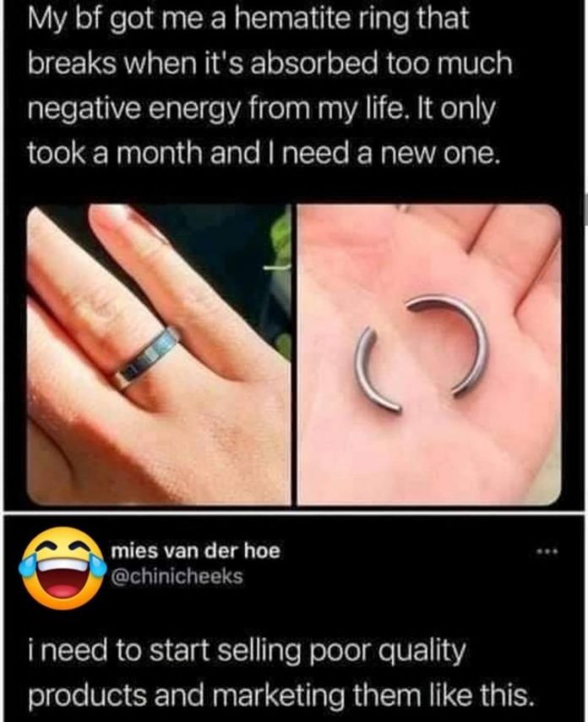Click the @chinicheeks handle
Screen dimensions: 588x722
coord(177,576)
